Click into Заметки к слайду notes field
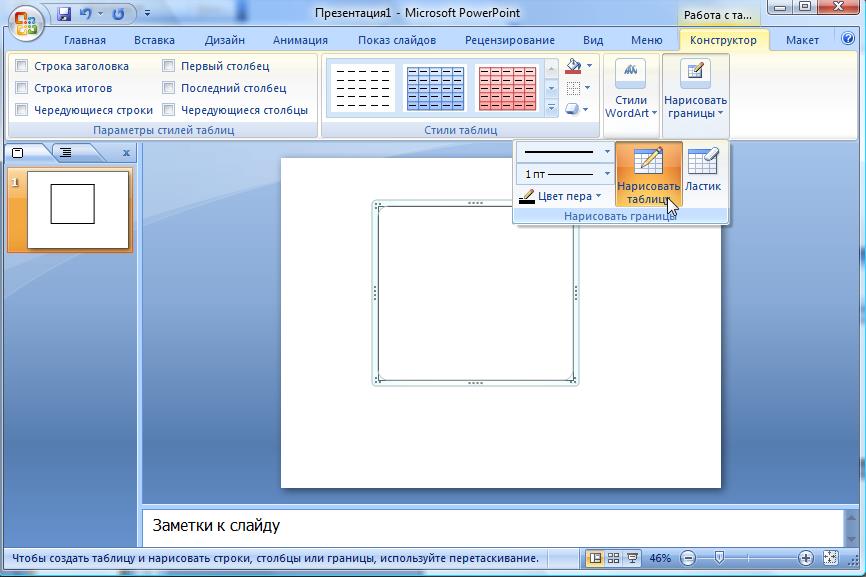Screen dimensions: 866x577 pos(493,527)
